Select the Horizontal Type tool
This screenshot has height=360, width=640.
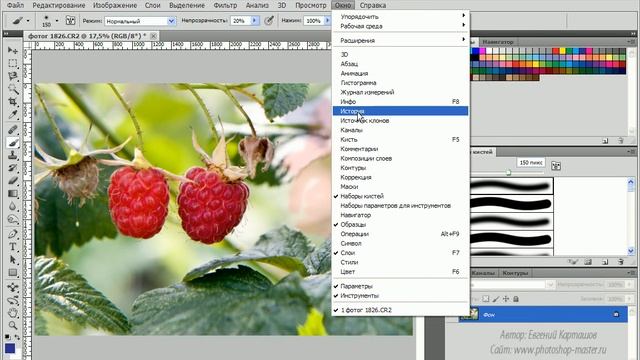coord(13,247)
